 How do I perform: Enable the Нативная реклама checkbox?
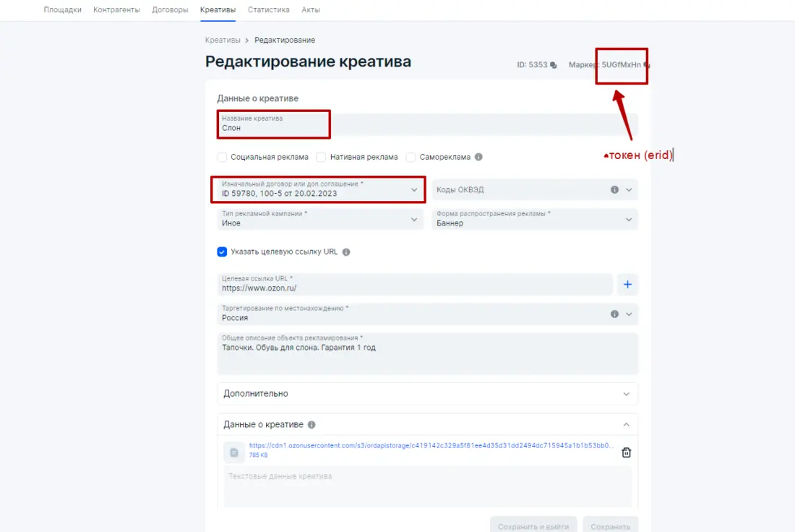click(x=321, y=158)
